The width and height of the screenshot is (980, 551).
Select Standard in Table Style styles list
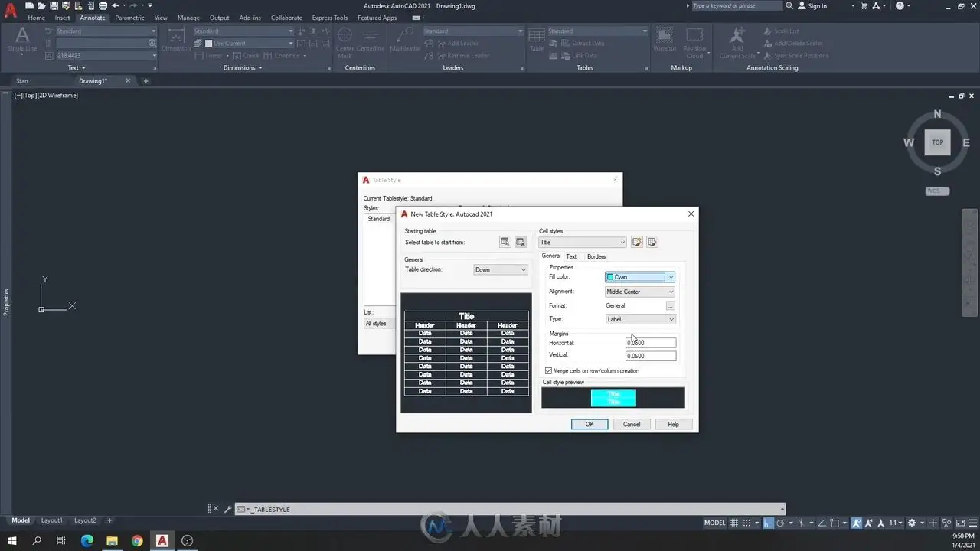coord(379,219)
